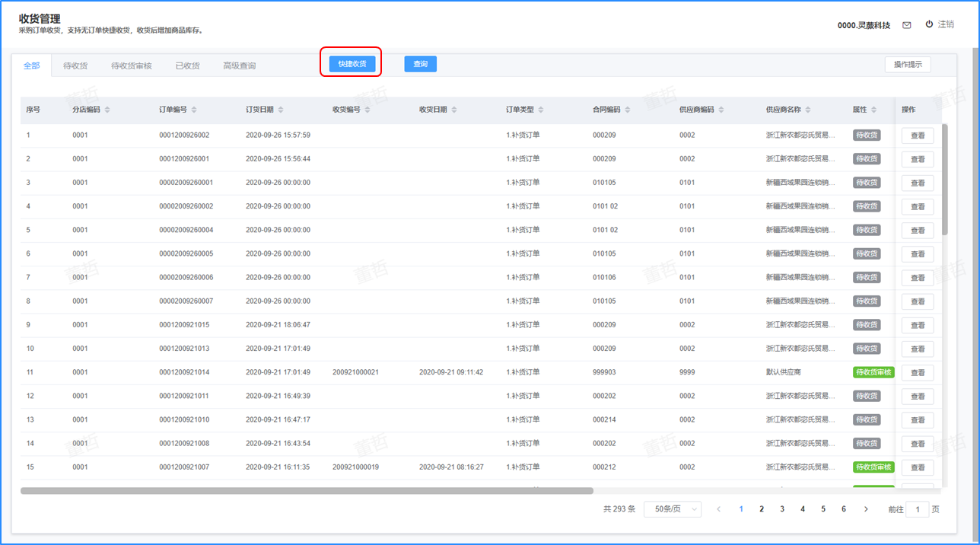This screenshot has width=980, height=545.
Task: Sort by 分店编码 column sort icon
Action: click(x=107, y=110)
